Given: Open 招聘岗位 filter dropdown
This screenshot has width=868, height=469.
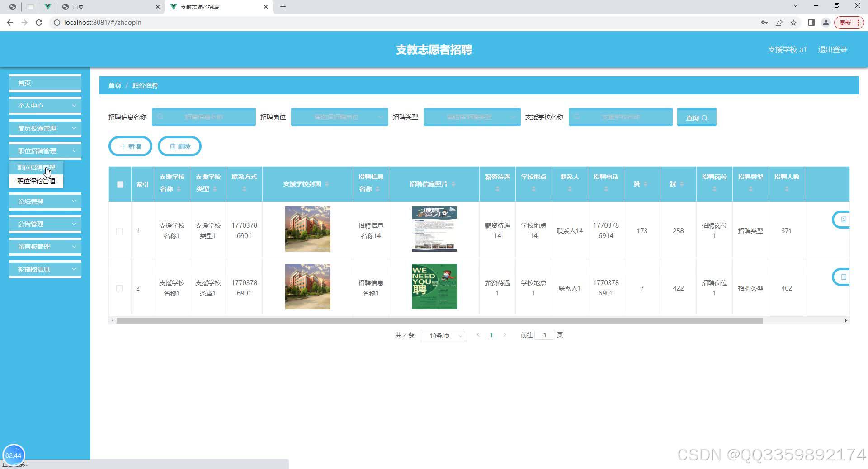Looking at the screenshot, I should (x=340, y=117).
